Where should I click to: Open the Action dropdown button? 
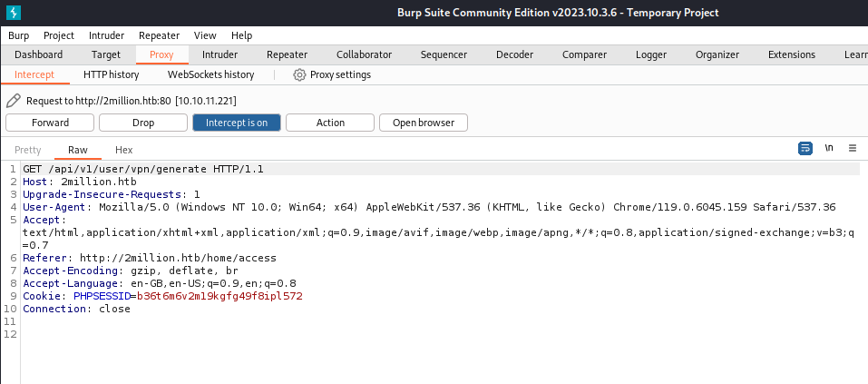tap(330, 123)
